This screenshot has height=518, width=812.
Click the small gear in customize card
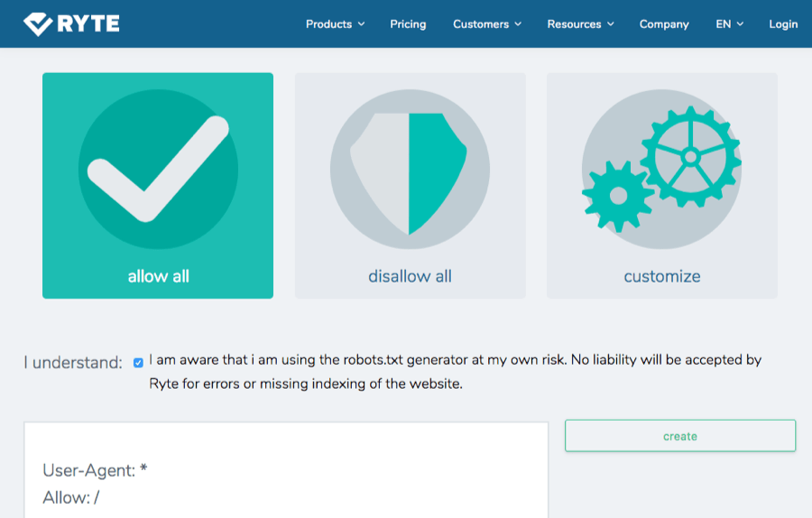[x=617, y=196]
